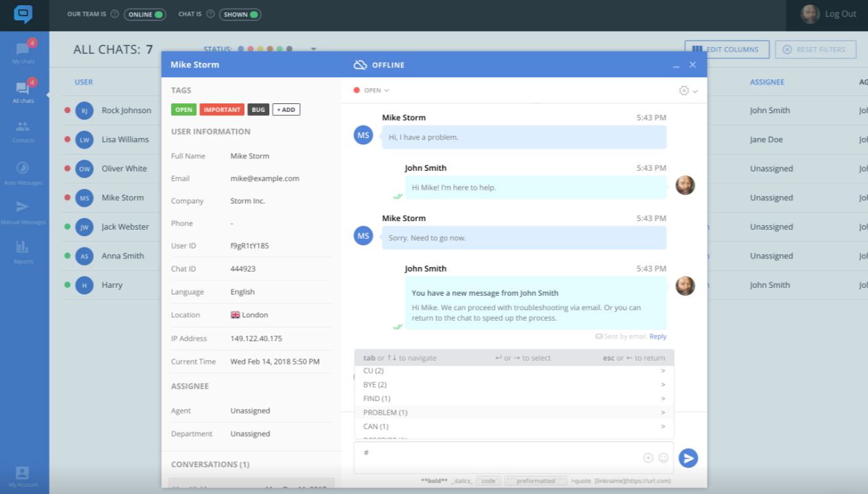Toggle chat SHOWN visibility switch
Image resolution: width=868 pixels, height=494 pixels.
coord(240,14)
